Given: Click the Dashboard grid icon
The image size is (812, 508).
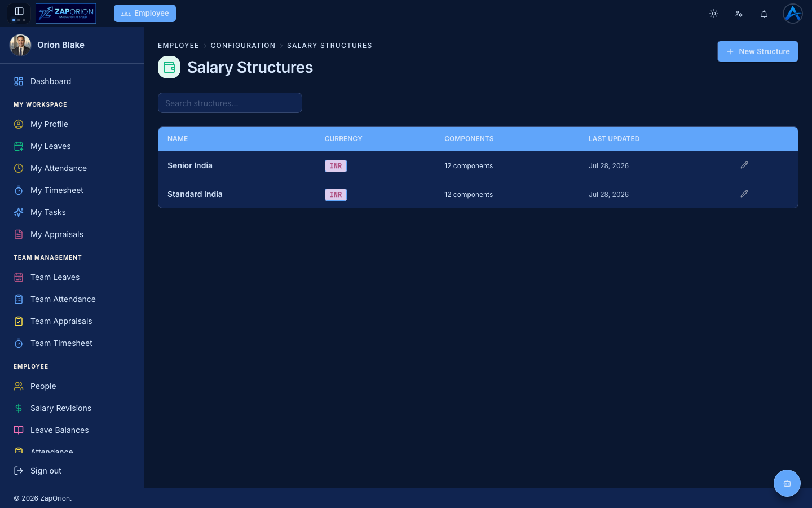Looking at the screenshot, I should pos(19,81).
